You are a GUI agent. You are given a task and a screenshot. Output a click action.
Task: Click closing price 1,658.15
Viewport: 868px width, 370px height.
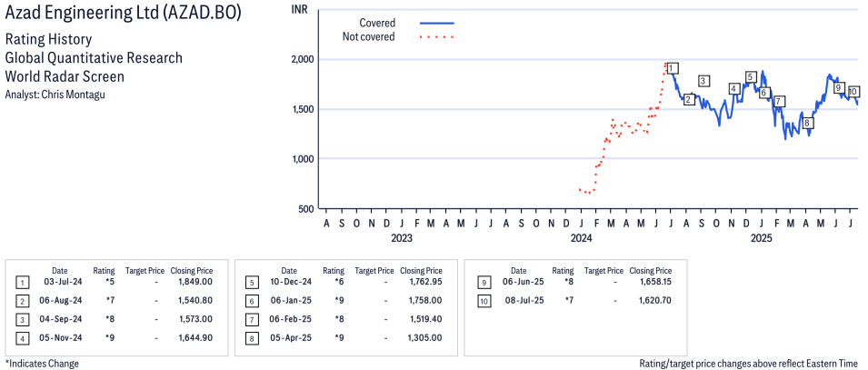(x=654, y=283)
